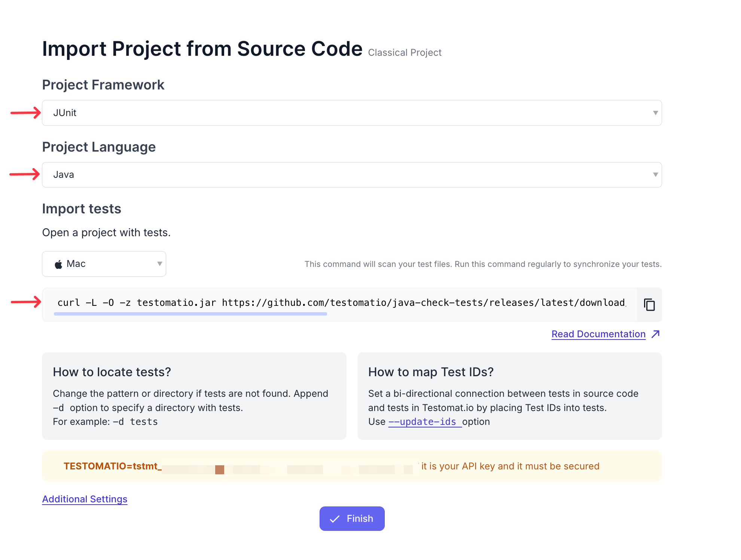Copy the curl command with clipboard icon
Screen dimensions: 741x560
[649, 305]
